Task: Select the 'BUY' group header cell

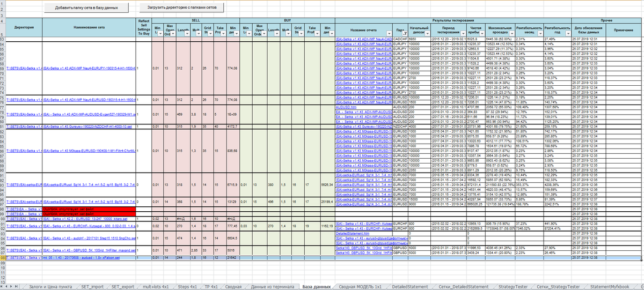Action: tap(287, 20)
